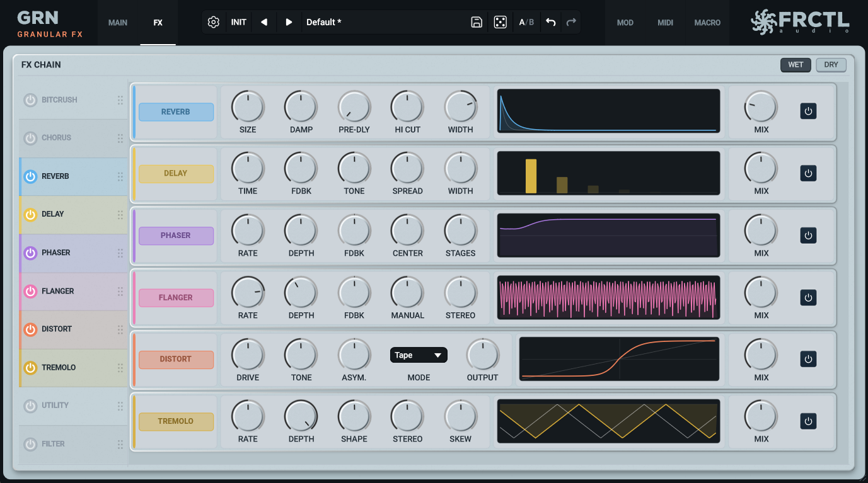868x483 pixels.
Task: Grab the FLANGER drag handle in list
Action: click(x=120, y=292)
